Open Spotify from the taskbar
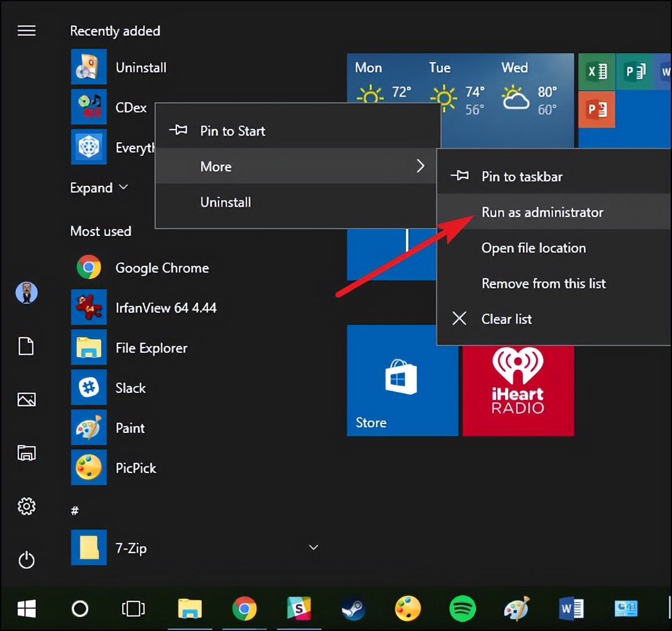The height and width of the screenshot is (631, 672). pos(462,609)
